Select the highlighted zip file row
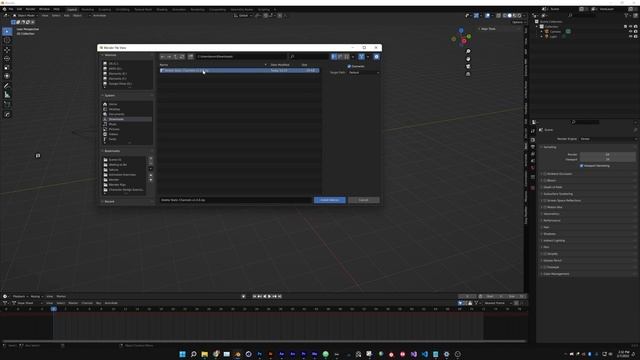Image resolution: width=640 pixels, height=360 pixels. [x=239, y=71]
